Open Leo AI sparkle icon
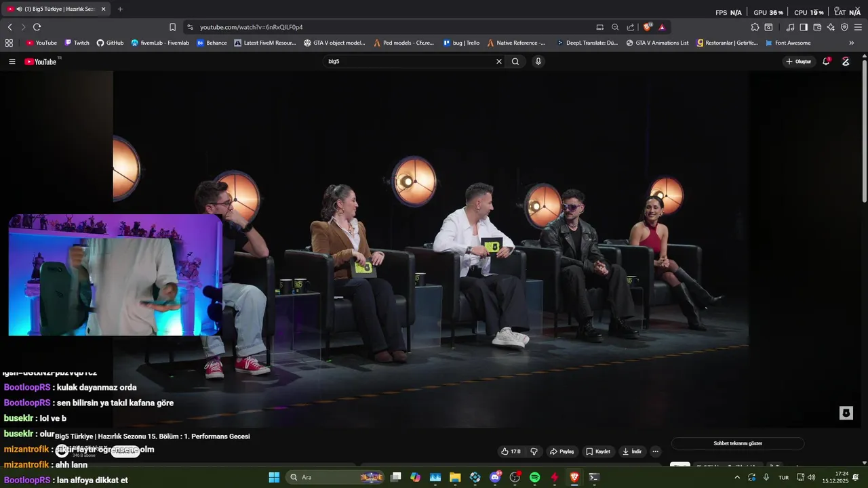The width and height of the screenshot is (868, 488). pyautogui.click(x=831, y=27)
